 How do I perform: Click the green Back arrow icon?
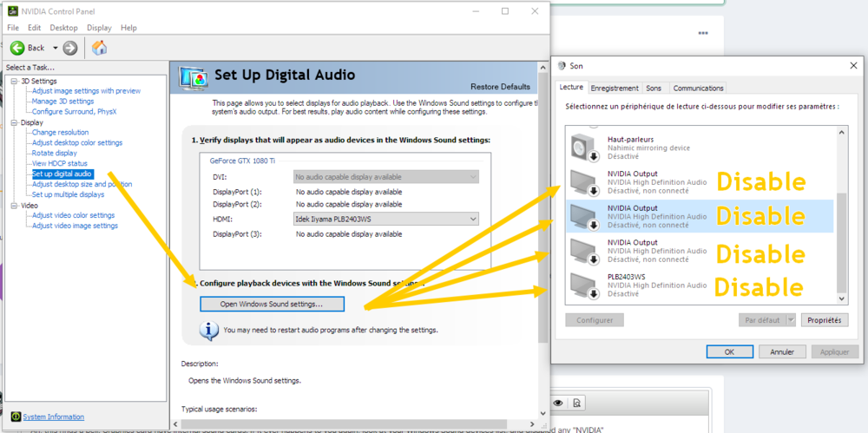tap(16, 48)
